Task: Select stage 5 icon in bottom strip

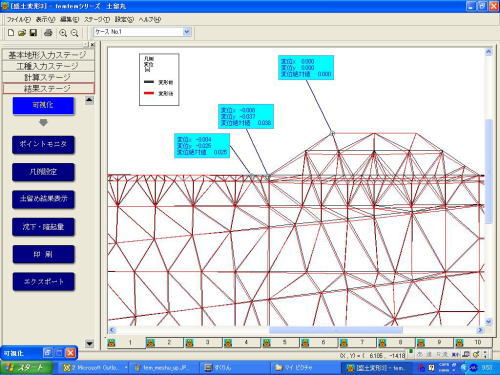Action: (x=266, y=342)
